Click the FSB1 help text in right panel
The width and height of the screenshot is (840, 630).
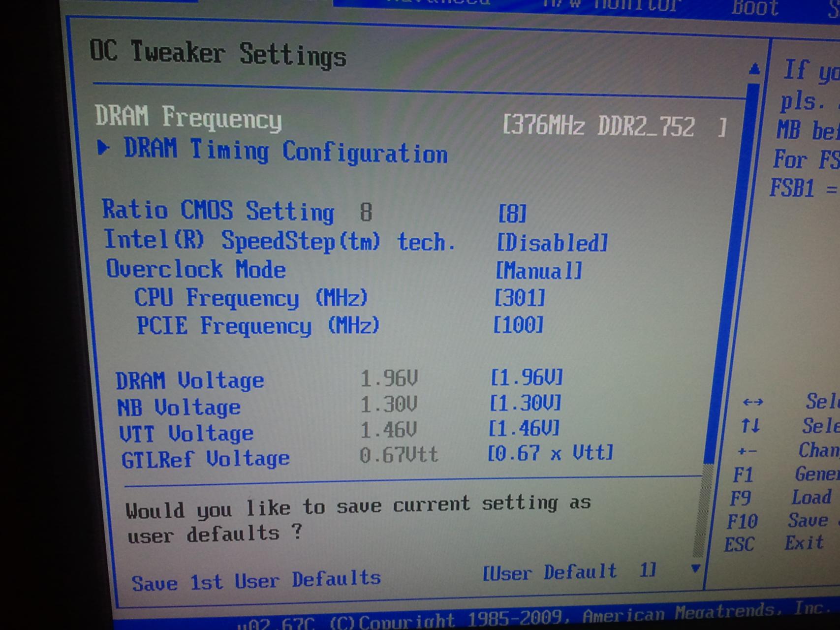click(804, 188)
